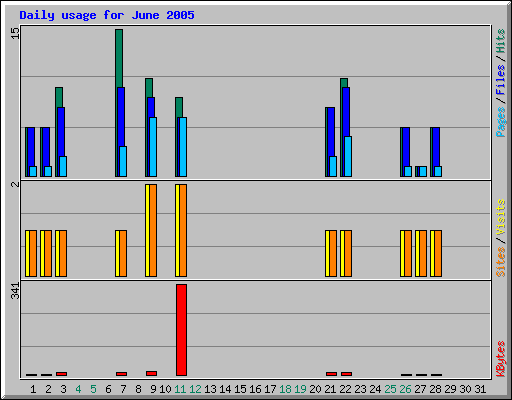
Task: Click the '2' Sites/Visits axis value
Action: coord(15,184)
